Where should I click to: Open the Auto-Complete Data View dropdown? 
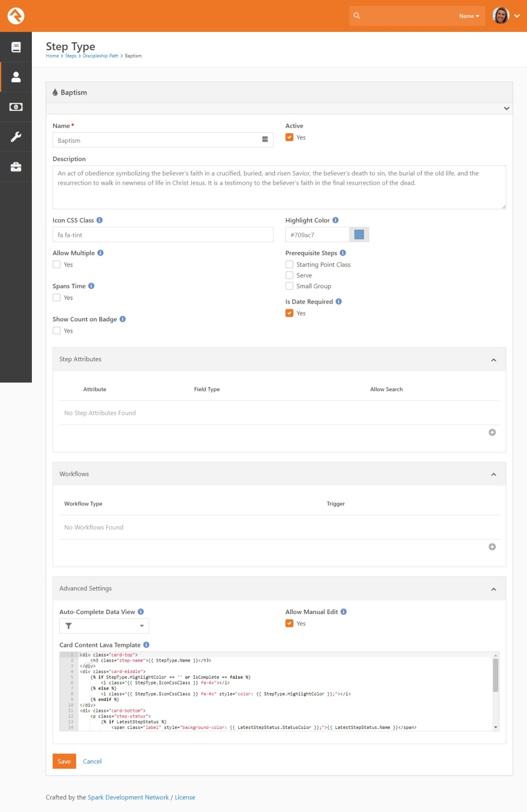point(104,626)
